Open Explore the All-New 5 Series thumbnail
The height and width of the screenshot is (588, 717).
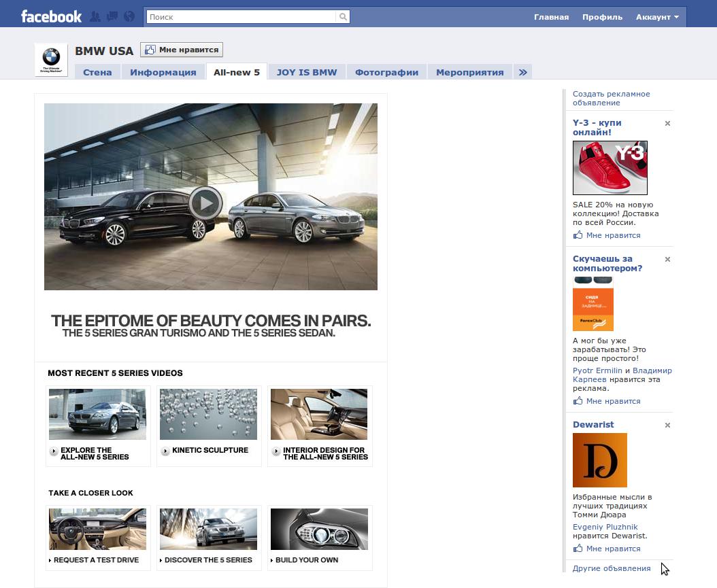[97, 415]
